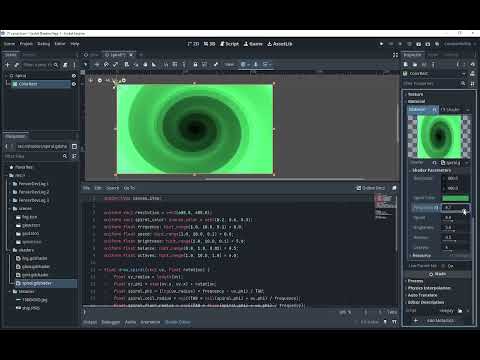Open the Editor menu
480x360 pixels.
(x=60, y=44)
